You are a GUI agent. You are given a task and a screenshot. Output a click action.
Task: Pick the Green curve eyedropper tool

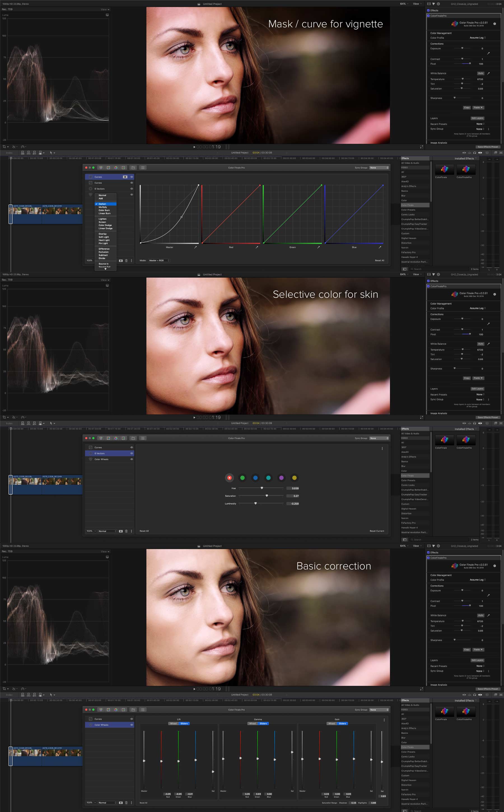[318, 247]
